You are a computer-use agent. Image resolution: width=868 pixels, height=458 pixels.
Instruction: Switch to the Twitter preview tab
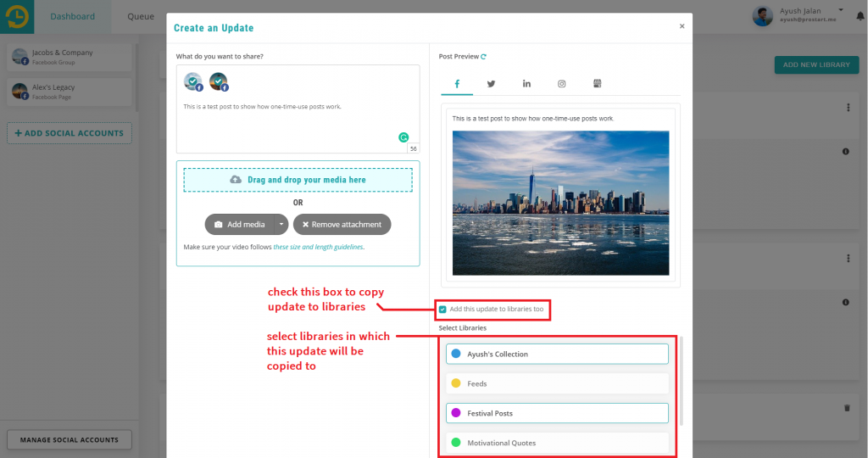tap(491, 84)
